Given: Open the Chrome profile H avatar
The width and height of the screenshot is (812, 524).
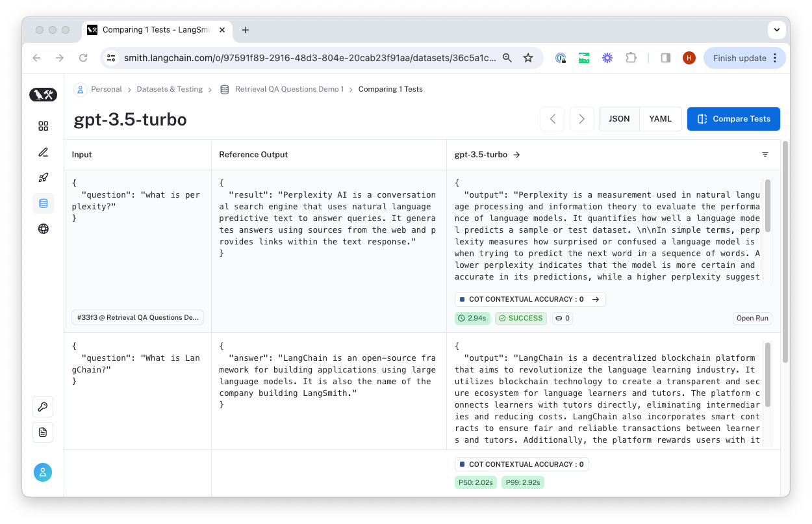Looking at the screenshot, I should tap(689, 58).
